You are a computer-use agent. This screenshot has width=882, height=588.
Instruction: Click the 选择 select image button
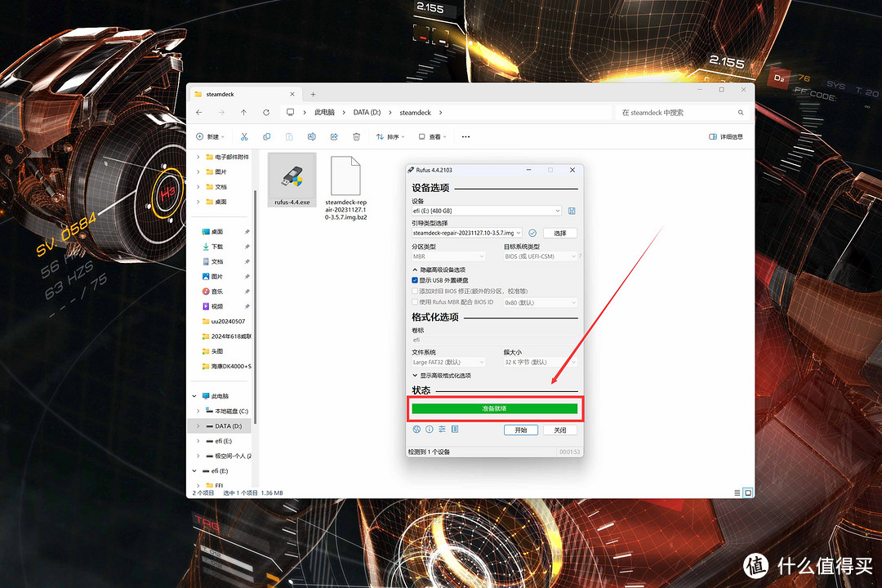coord(559,233)
